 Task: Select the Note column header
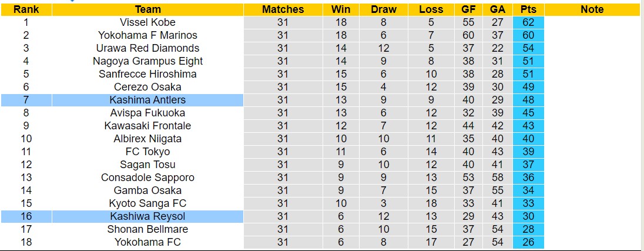pyautogui.click(x=592, y=9)
